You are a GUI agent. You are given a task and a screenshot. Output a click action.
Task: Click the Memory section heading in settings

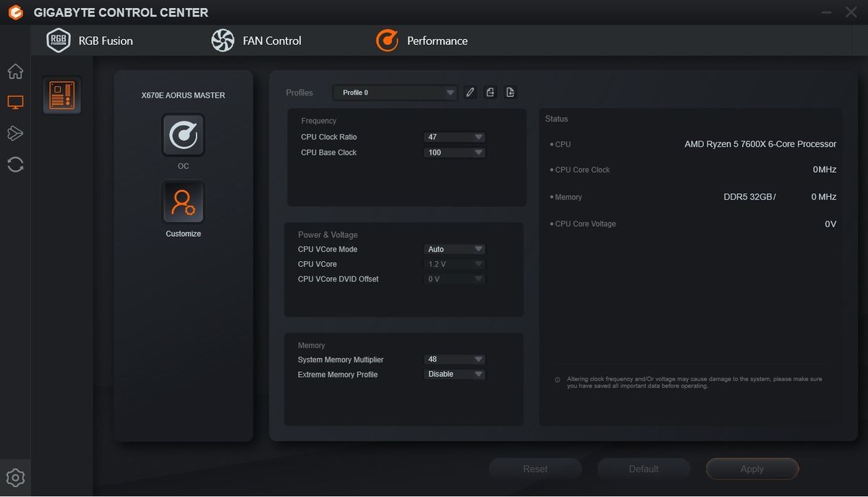coord(312,346)
